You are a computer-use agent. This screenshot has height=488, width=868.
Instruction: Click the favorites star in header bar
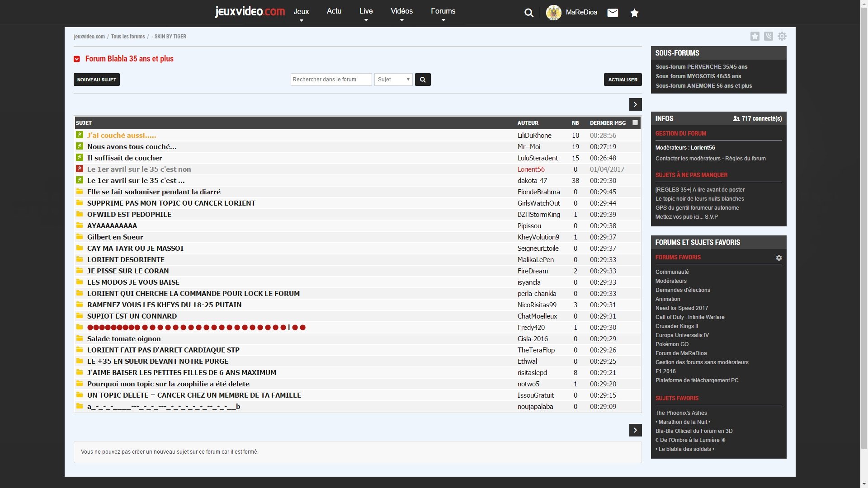point(634,13)
